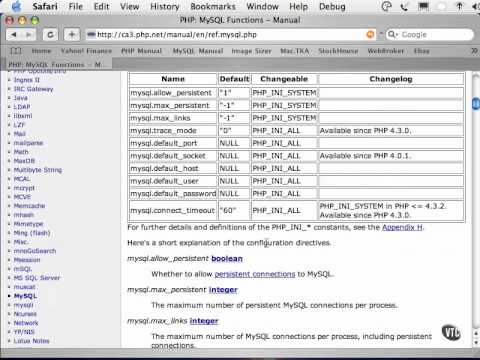The height and width of the screenshot is (360, 480).
Task: Open mysqli in the sidebar
Action: pos(23,305)
